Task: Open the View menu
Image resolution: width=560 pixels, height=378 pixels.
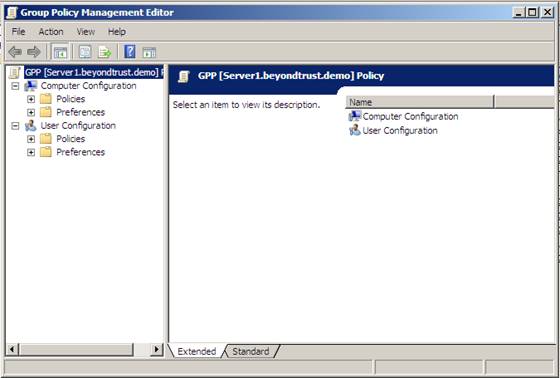Action: (86, 32)
